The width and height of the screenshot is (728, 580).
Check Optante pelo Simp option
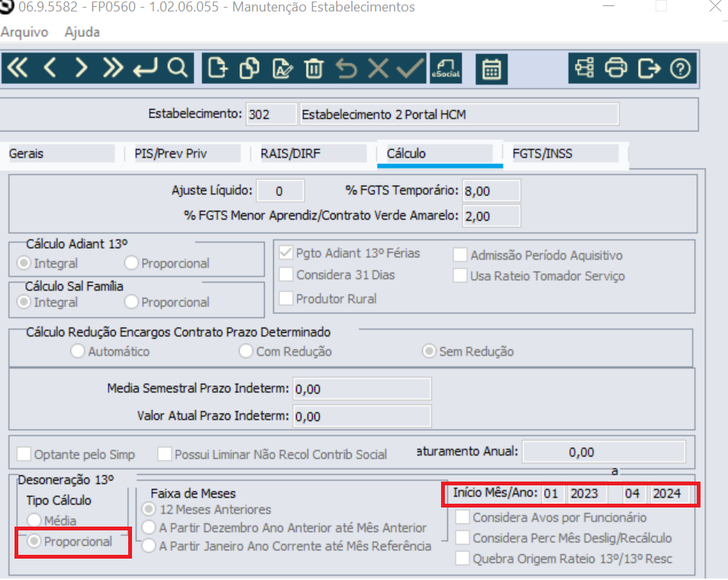tap(24, 454)
